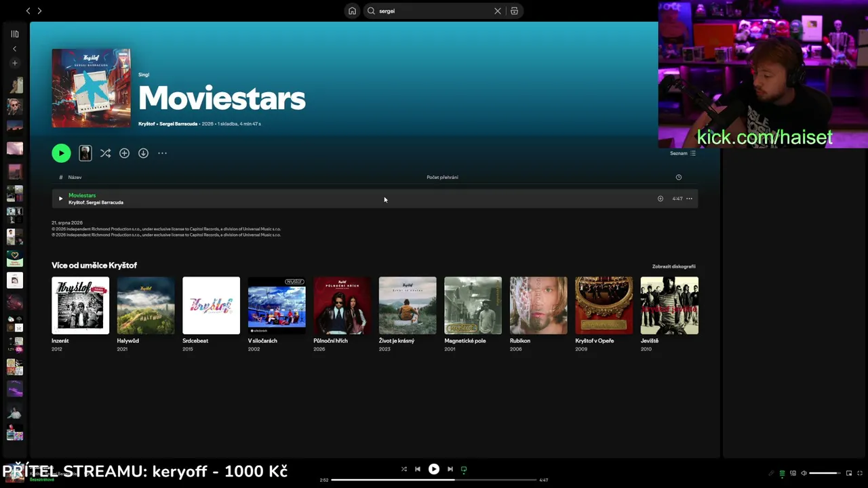
Task: Open the Moviestars cover art image
Action: pos(91,88)
